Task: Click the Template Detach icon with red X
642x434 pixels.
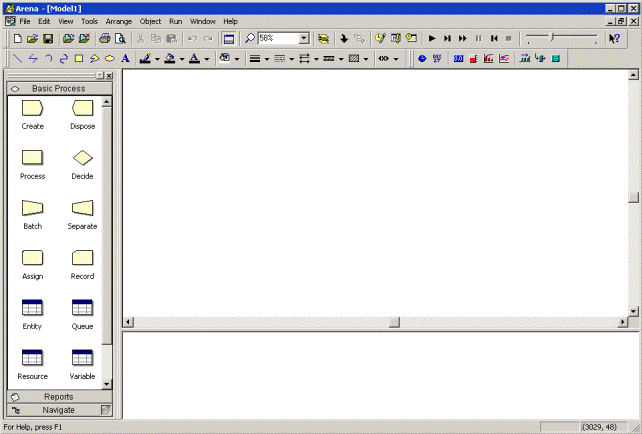Action: (x=84, y=38)
